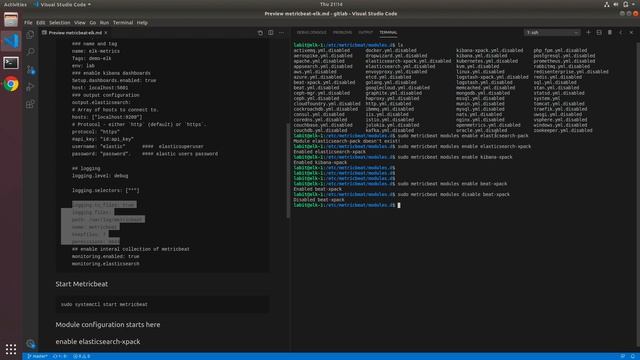
Task: Open the Terminal app from the dock
Action: [11, 63]
